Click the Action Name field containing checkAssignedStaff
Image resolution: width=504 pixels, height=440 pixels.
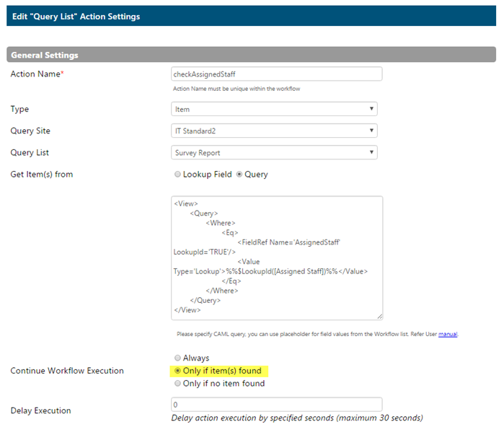276,74
